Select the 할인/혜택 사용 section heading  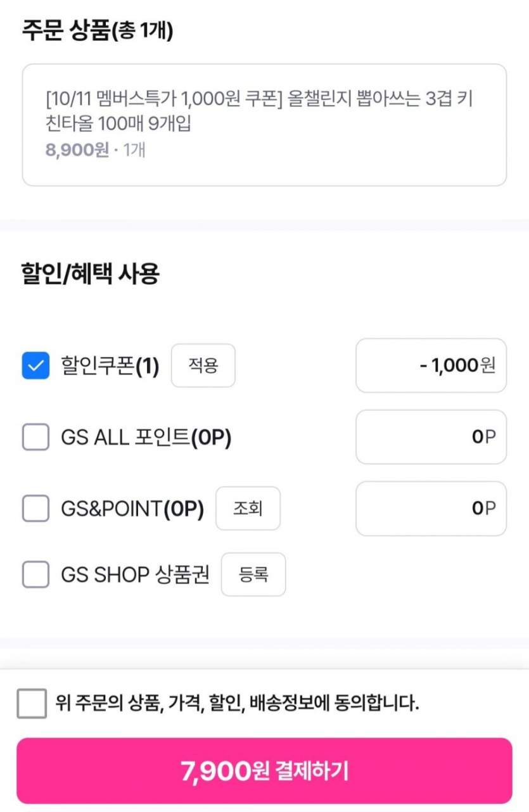91,274
